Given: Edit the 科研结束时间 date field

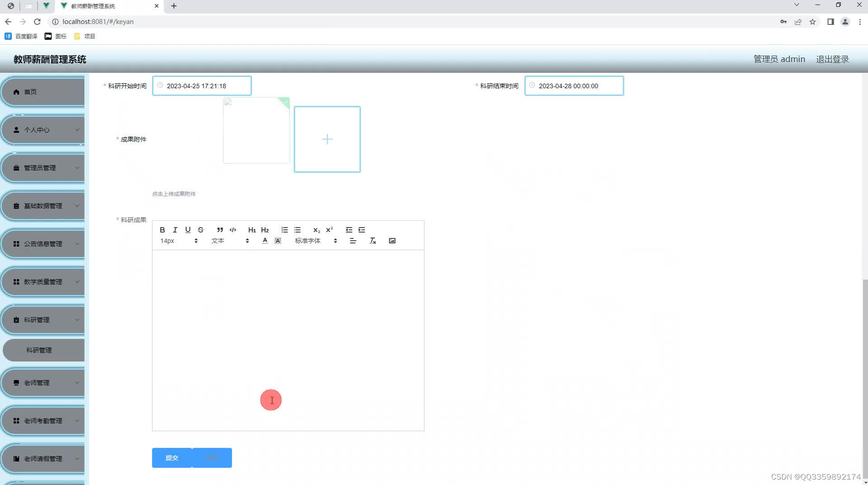Looking at the screenshot, I should tap(574, 86).
